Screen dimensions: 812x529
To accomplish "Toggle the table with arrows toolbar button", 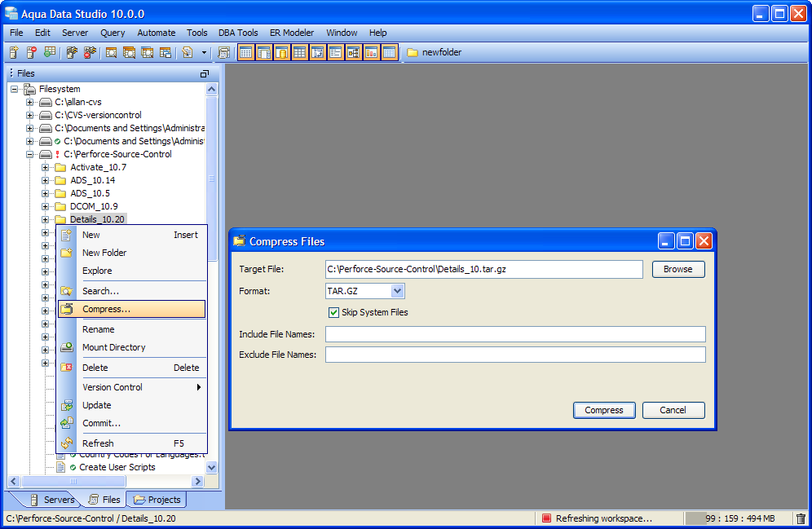I will pos(317,52).
